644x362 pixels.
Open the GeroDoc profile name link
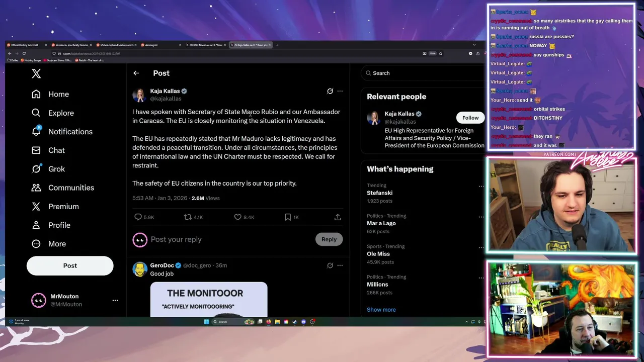pyautogui.click(x=162, y=265)
